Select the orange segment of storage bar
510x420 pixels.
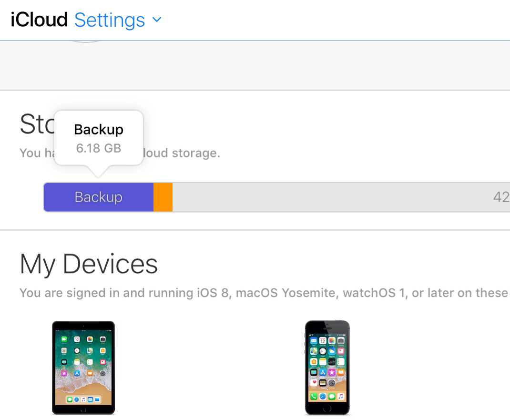coord(163,197)
